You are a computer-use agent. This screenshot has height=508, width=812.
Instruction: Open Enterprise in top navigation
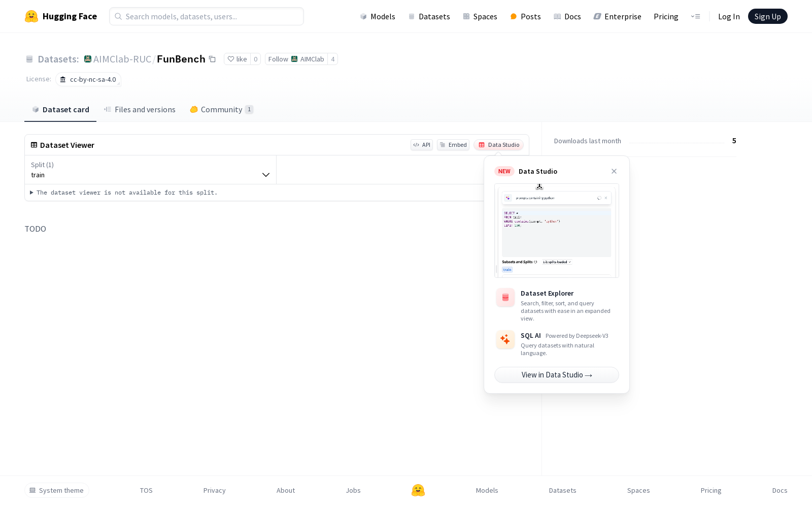pos(618,16)
